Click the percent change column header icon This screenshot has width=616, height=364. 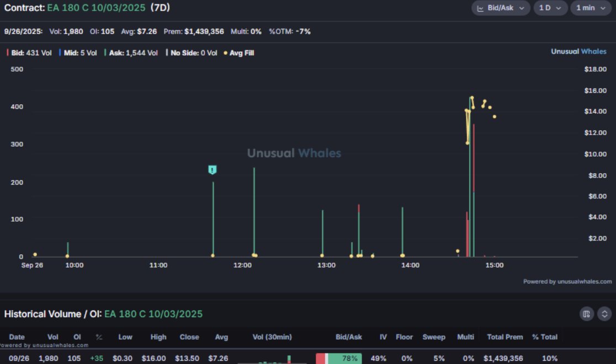click(99, 337)
